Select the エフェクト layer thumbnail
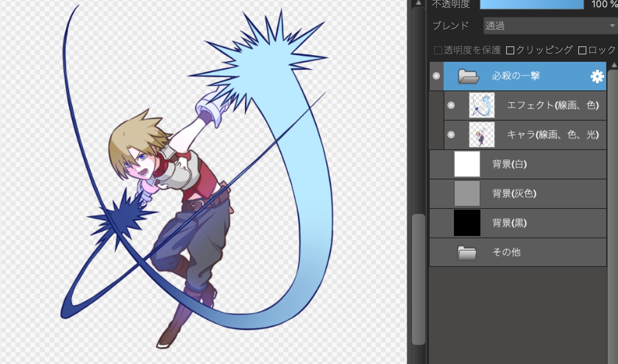The width and height of the screenshot is (618, 364). pos(482,106)
